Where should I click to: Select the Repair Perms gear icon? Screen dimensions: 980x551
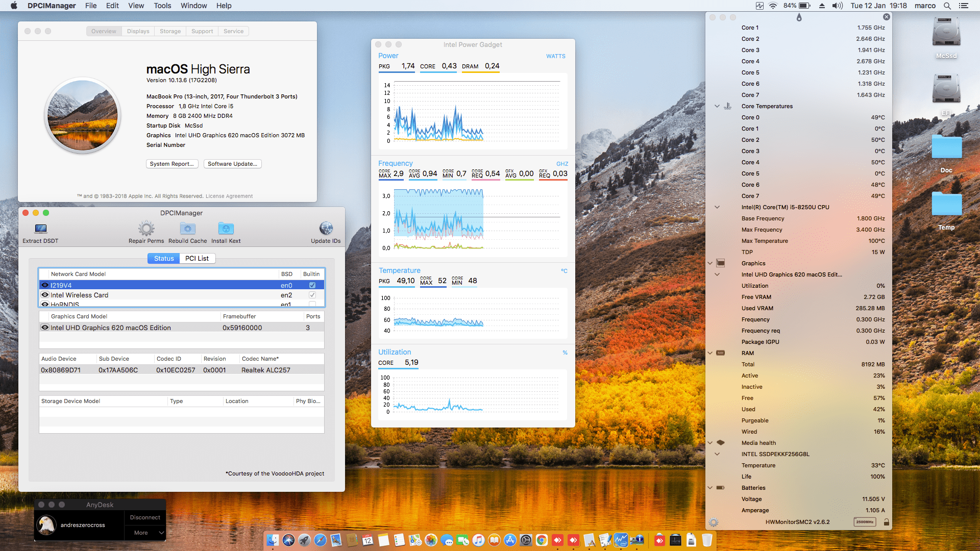click(x=146, y=228)
